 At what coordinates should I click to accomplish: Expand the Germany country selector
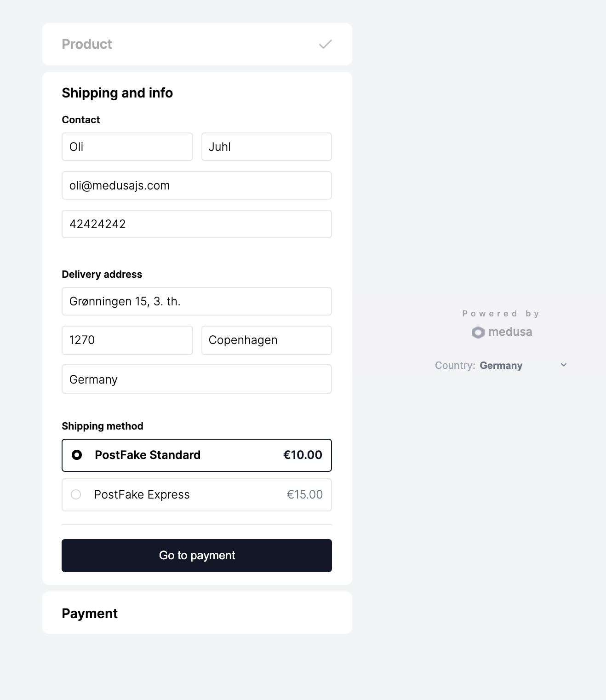pos(501,366)
